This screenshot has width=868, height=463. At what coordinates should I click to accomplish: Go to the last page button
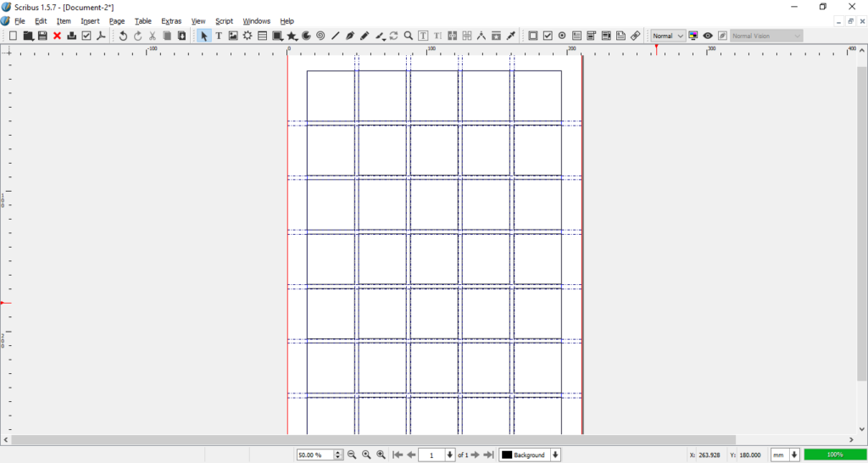[x=488, y=455]
